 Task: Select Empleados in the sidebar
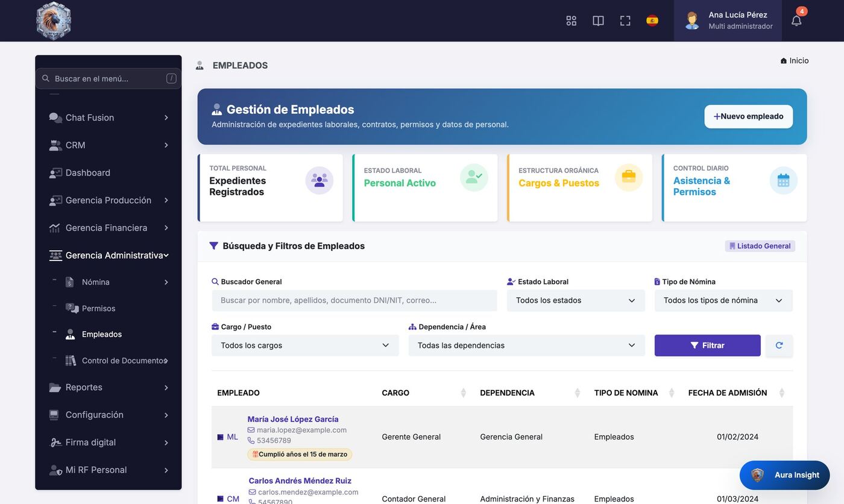[x=102, y=335]
